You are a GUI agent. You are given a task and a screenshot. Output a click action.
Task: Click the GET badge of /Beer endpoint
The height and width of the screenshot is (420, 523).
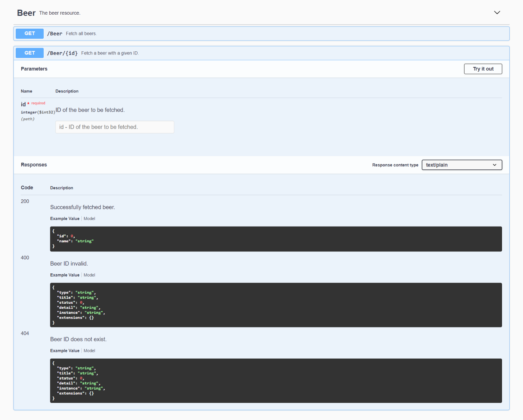tap(30, 34)
